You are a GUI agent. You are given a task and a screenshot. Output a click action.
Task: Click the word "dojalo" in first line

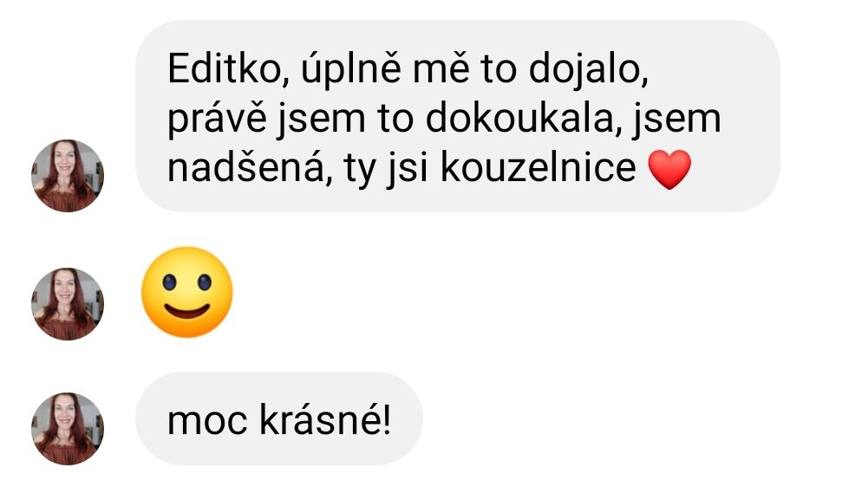pos(589,71)
